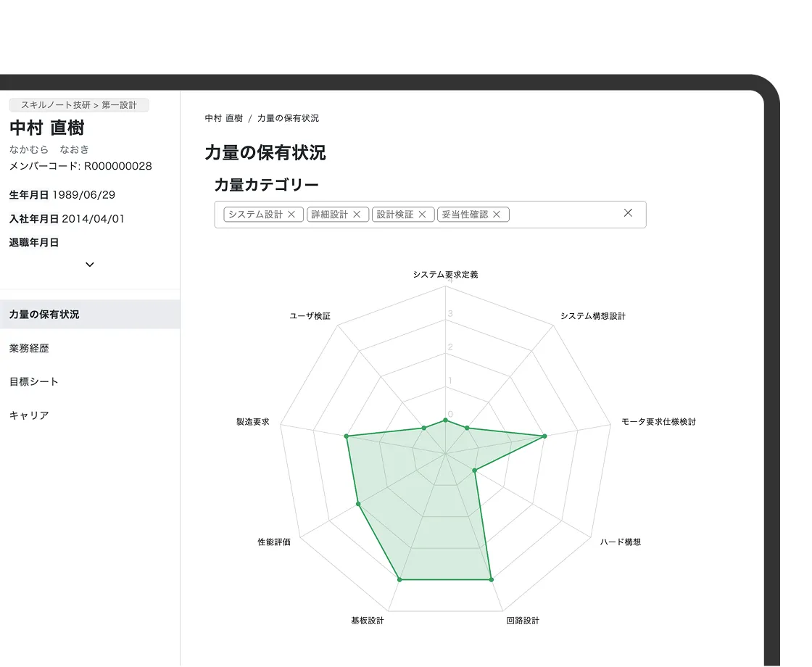Clear all selected 力量カテゴリー tags

click(628, 213)
